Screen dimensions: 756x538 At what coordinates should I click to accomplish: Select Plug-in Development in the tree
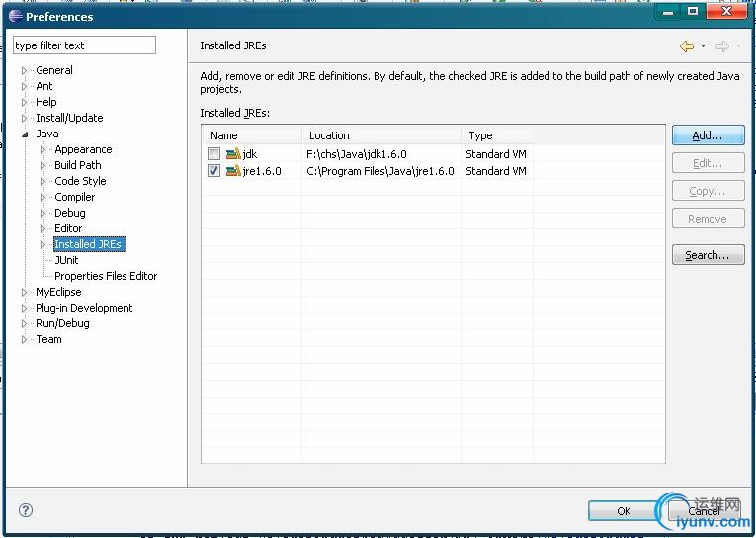[x=84, y=308]
